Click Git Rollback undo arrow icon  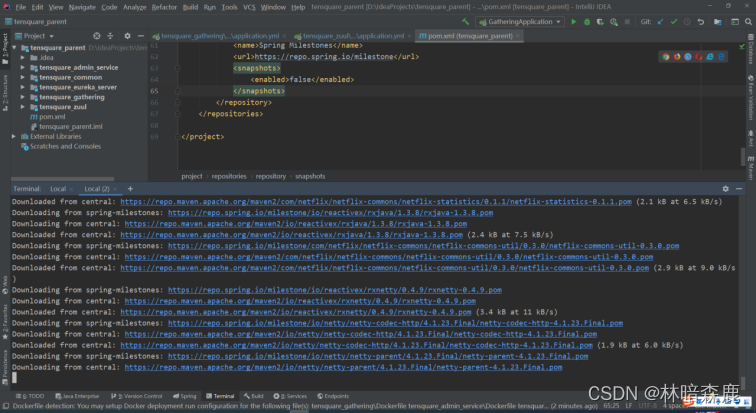[701, 22]
